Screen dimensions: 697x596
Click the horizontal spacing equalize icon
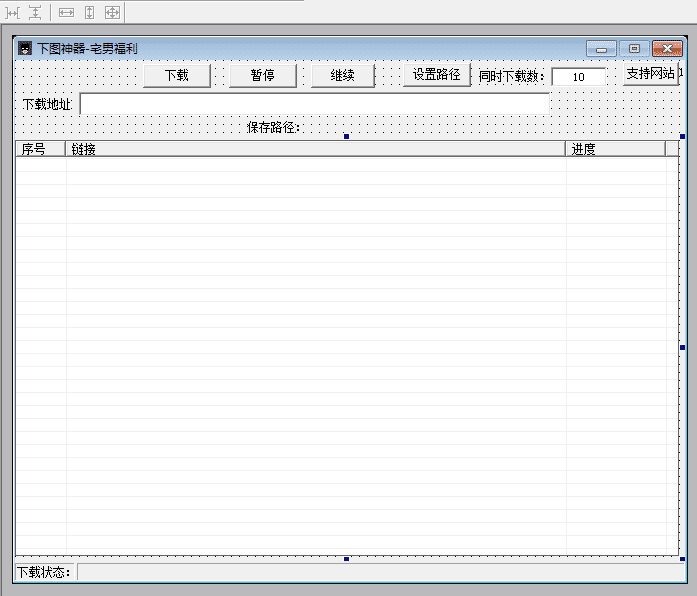13,12
